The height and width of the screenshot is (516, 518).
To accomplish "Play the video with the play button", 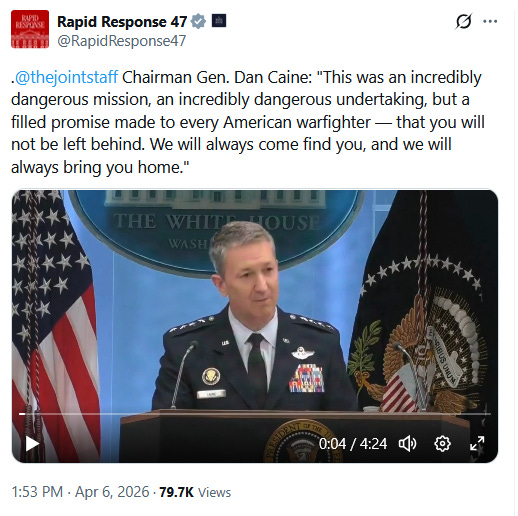I will (x=32, y=444).
